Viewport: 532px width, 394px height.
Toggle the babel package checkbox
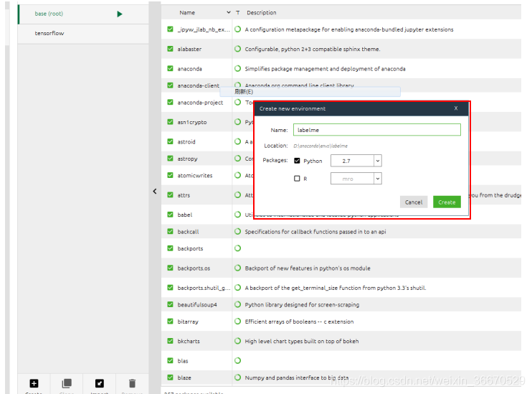point(171,215)
